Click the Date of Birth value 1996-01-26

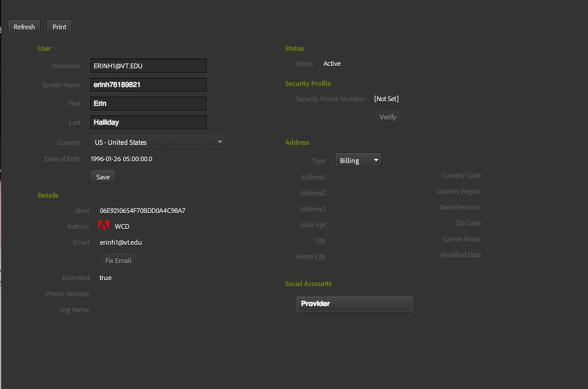[x=121, y=158]
